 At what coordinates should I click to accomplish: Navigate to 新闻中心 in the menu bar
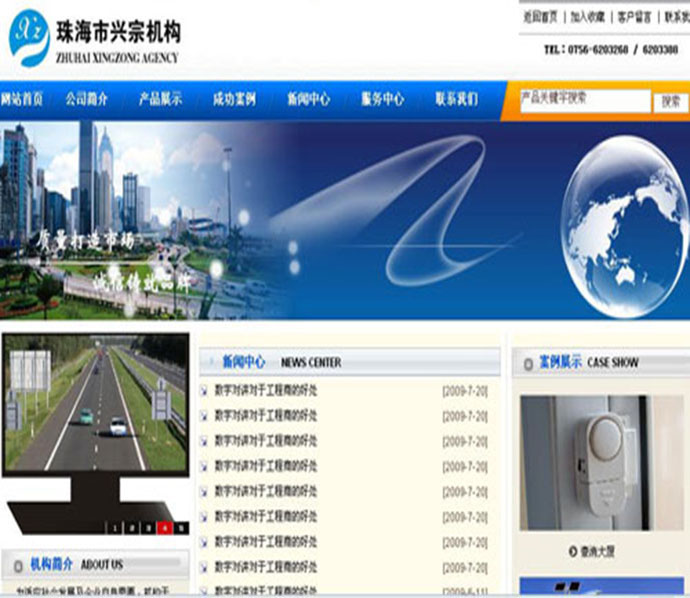(x=308, y=100)
